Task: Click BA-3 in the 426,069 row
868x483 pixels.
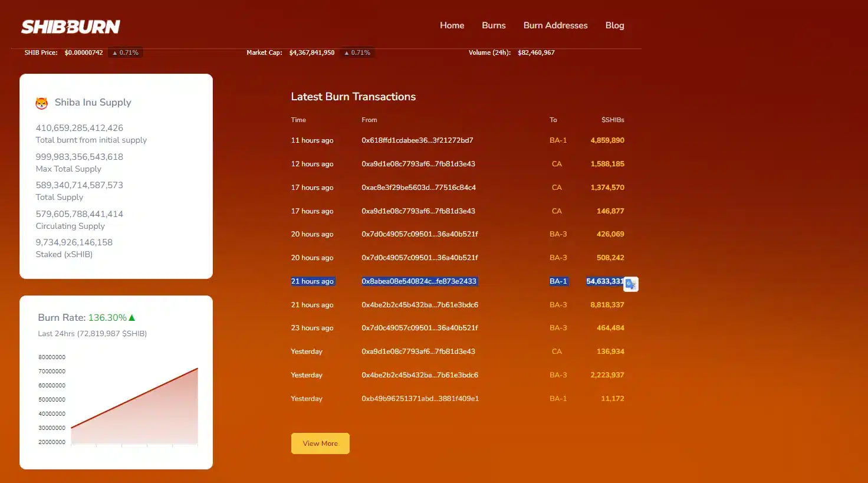Action: click(558, 234)
